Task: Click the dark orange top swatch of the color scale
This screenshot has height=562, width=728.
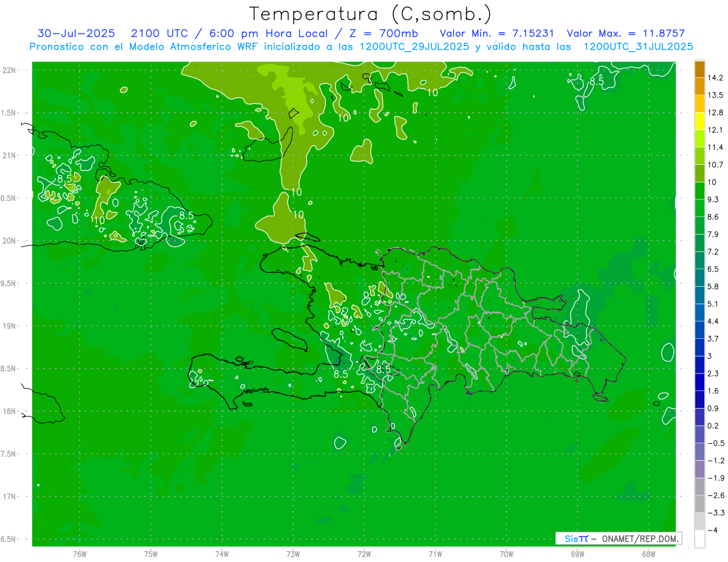Action: (x=699, y=69)
